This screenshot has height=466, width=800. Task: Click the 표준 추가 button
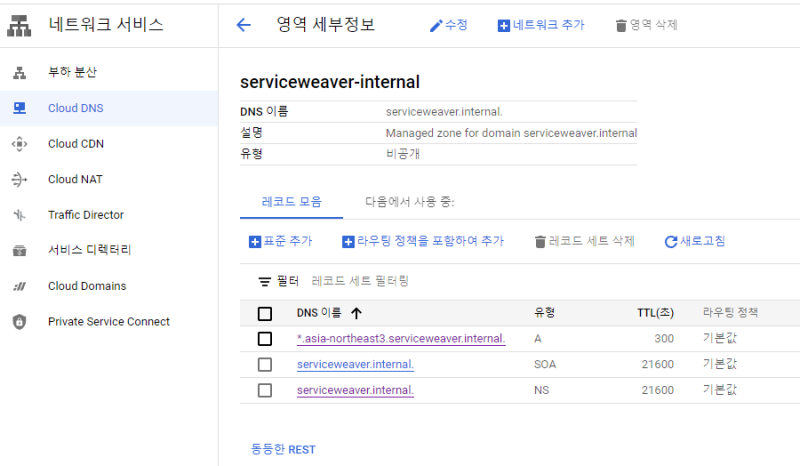coord(280,241)
